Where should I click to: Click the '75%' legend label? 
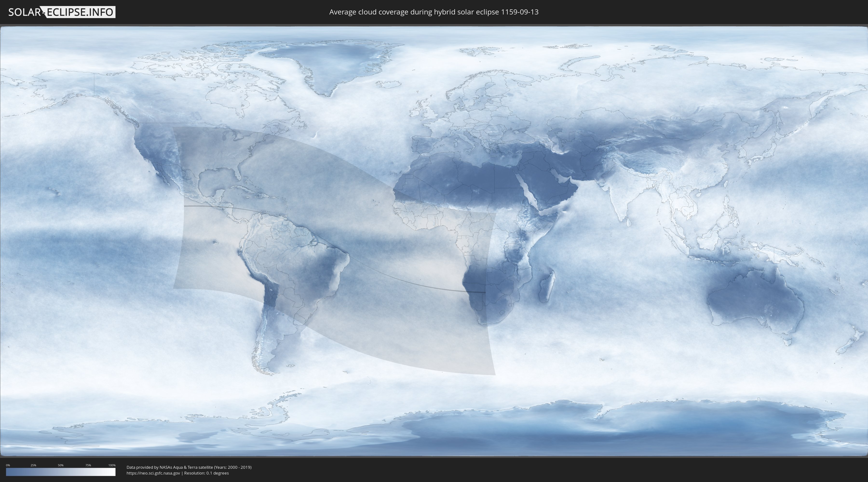pyautogui.click(x=88, y=465)
